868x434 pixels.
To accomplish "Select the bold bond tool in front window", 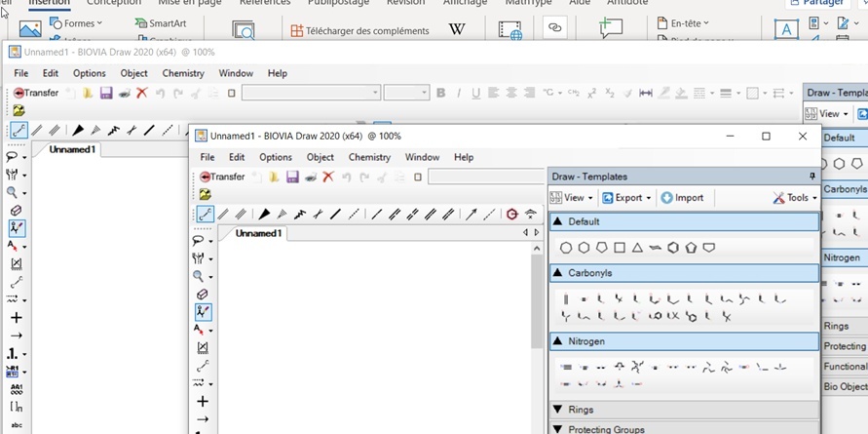I will pyautogui.click(x=335, y=214).
